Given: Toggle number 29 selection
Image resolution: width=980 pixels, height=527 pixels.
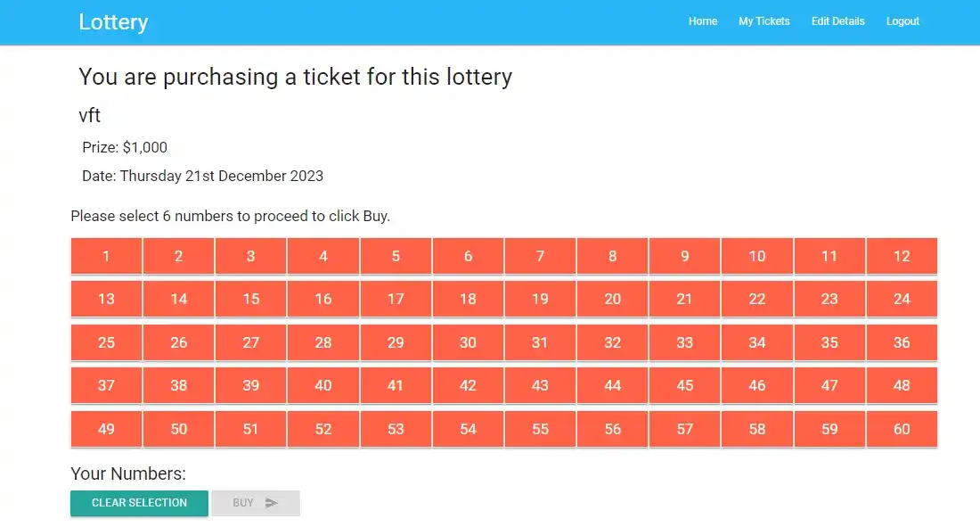Looking at the screenshot, I should point(396,342).
